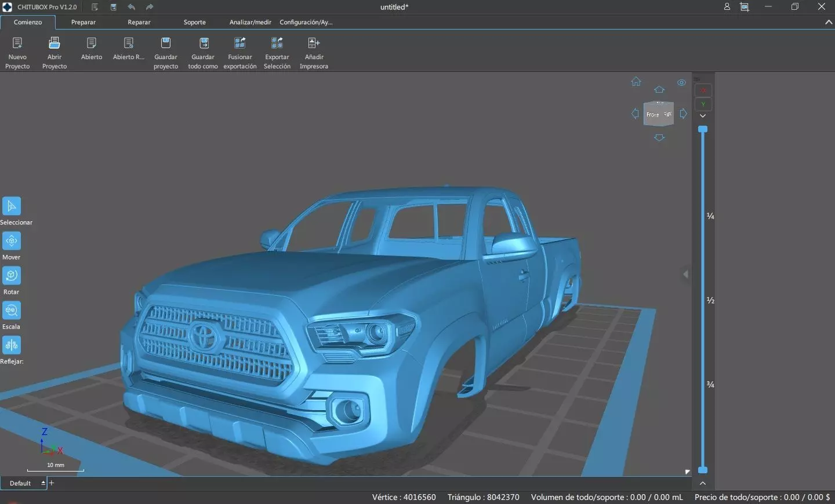Click the Triángulo count in status bar
835x504 pixels.
coord(484,497)
